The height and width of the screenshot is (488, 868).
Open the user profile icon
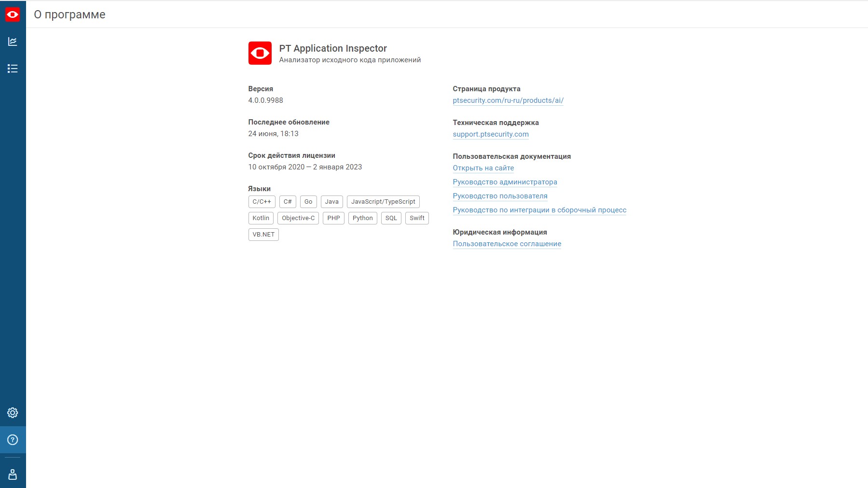coord(13,474)
